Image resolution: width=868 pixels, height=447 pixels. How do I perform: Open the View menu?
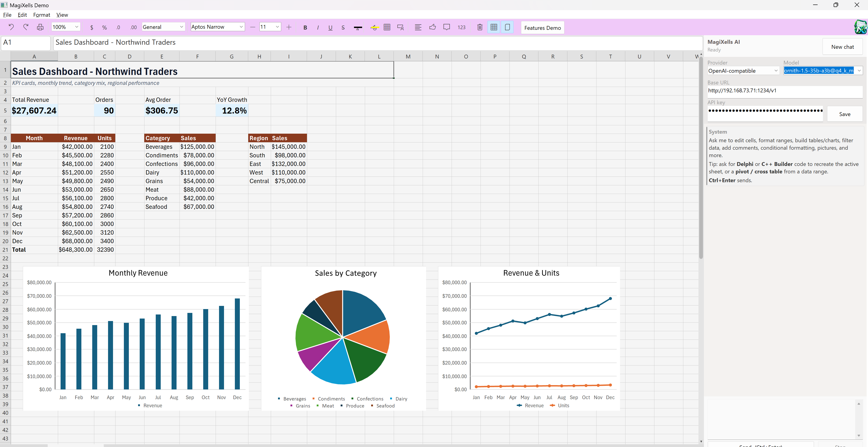(62, 15)
